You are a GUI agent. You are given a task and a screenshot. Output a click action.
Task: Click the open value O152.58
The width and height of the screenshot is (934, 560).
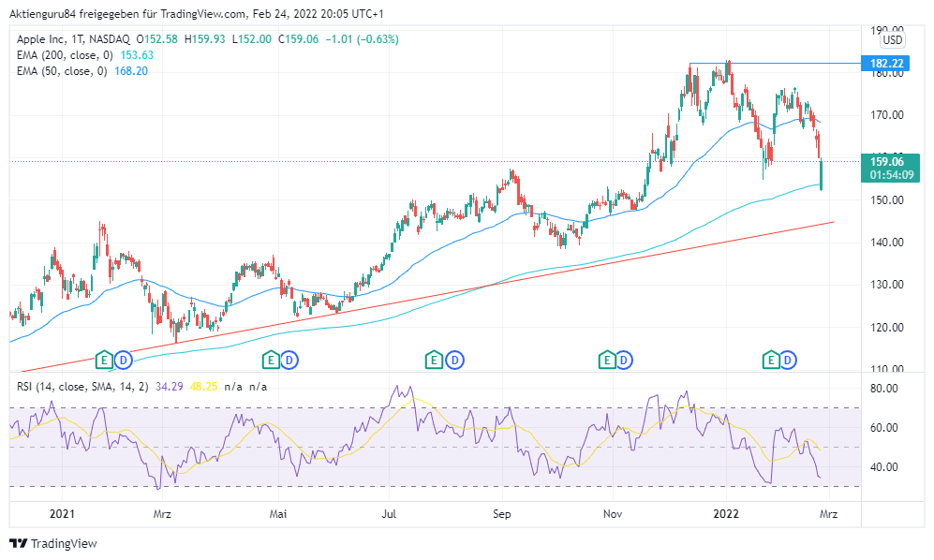157,39
